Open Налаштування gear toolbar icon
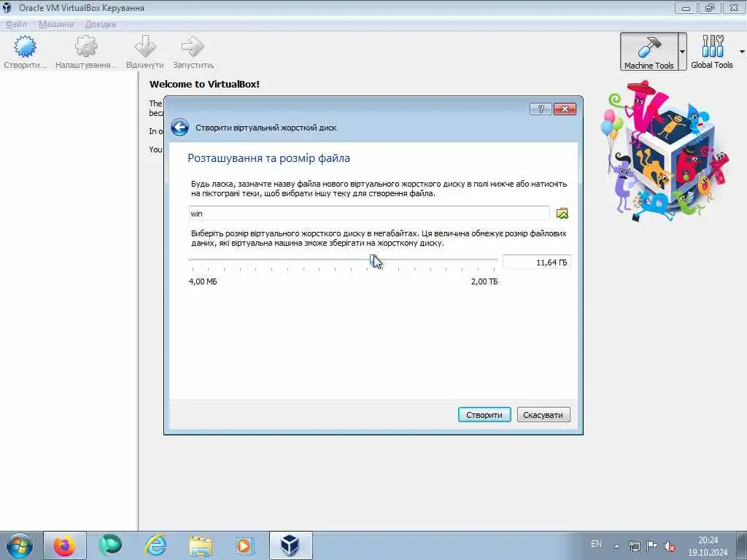 (86, 52)
